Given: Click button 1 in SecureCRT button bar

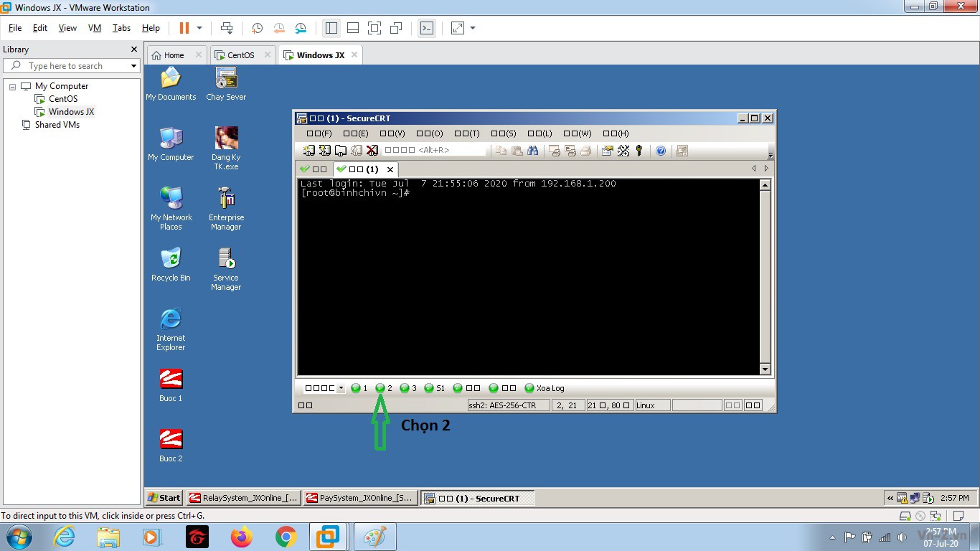Looking at the screenshot, I should click(359, 388).
